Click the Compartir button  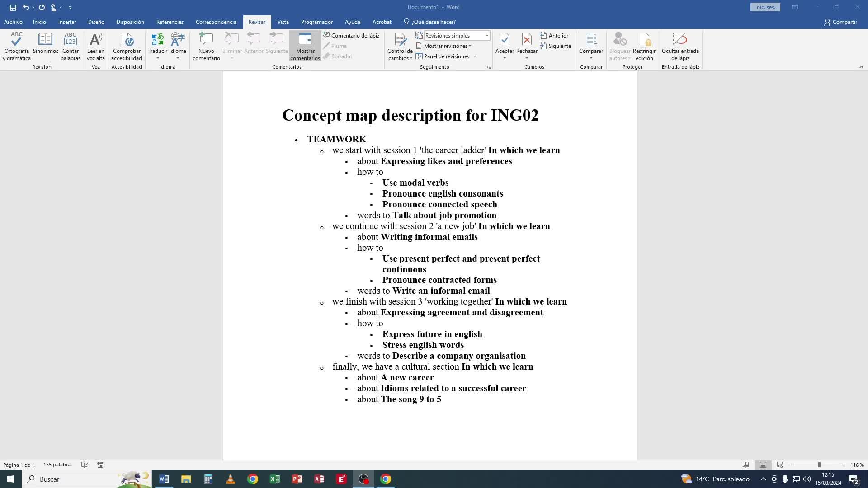[x=840, y=22]
